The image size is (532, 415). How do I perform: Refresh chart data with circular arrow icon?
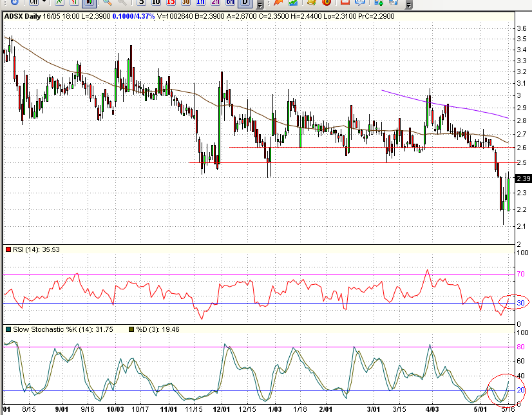14,4
